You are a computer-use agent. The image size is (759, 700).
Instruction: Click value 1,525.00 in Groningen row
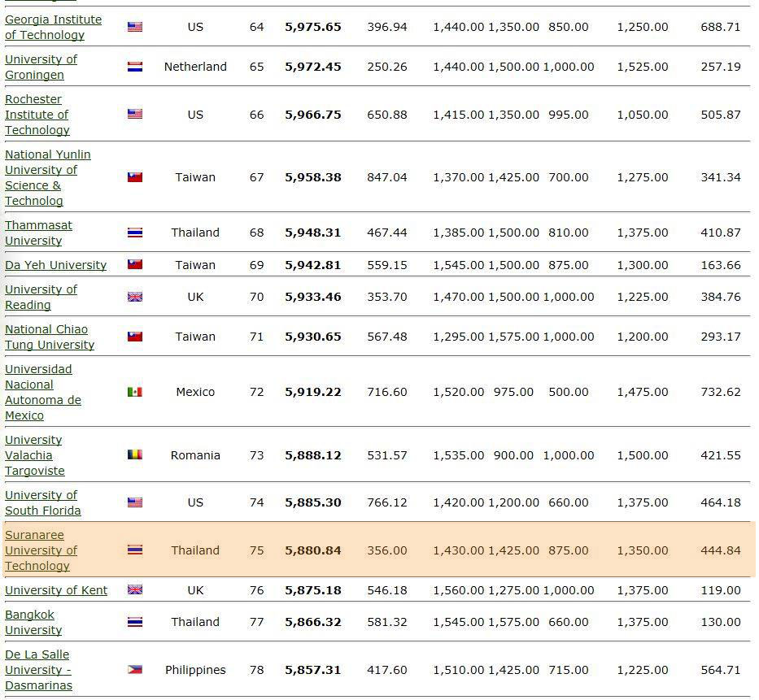[x=643, y=67]
